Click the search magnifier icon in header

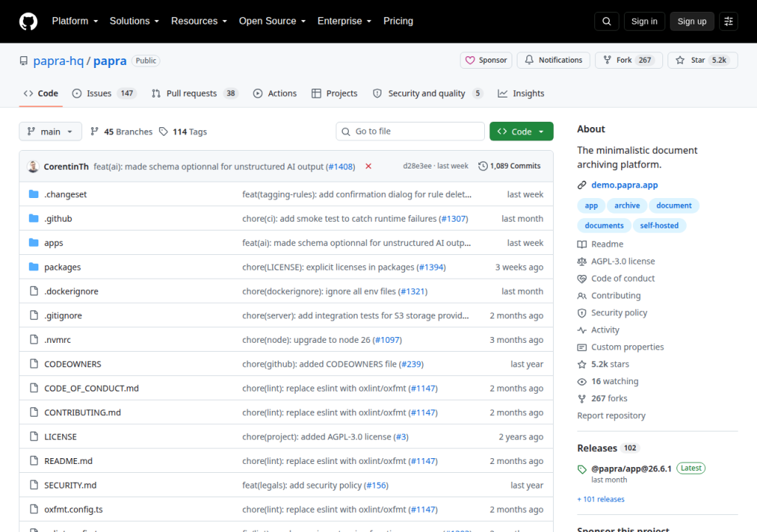point(606,21)
